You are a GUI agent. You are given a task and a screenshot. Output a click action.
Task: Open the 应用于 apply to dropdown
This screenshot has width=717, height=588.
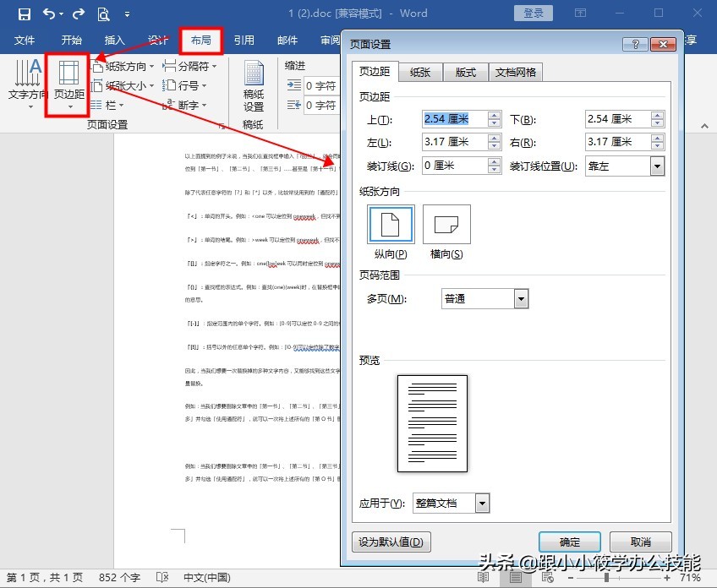pyautogui.click(x=482, y=504)
